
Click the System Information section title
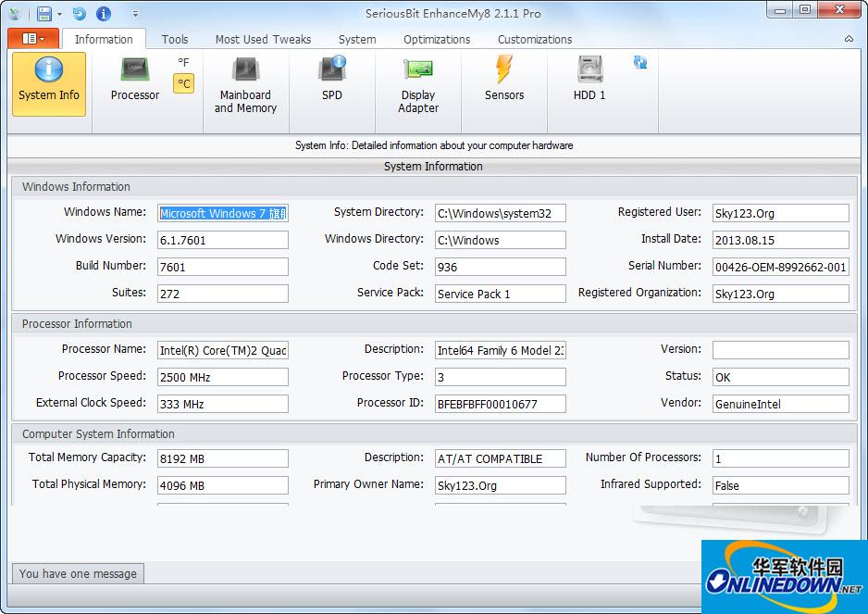coord(433,167)
